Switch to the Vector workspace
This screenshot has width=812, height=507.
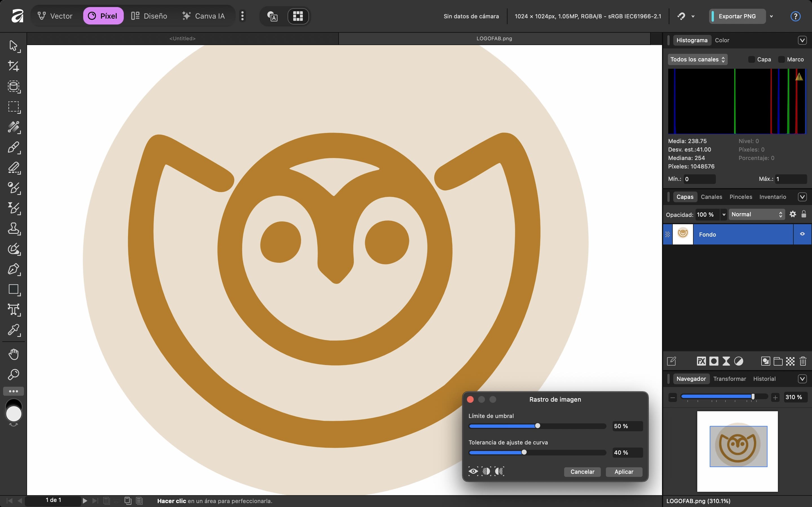(x=55, y=16)
